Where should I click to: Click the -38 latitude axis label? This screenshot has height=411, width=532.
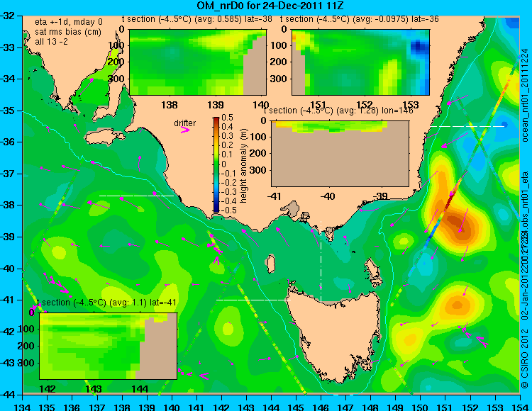9,205
